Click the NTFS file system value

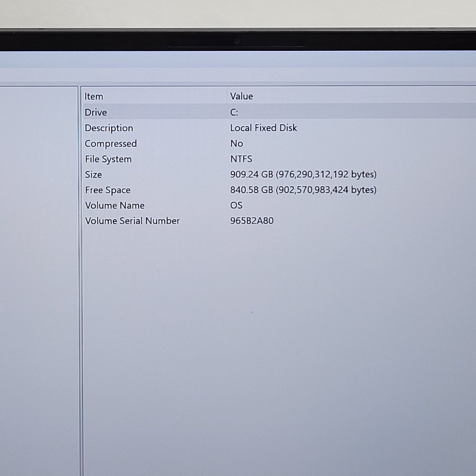pos(241,159)
